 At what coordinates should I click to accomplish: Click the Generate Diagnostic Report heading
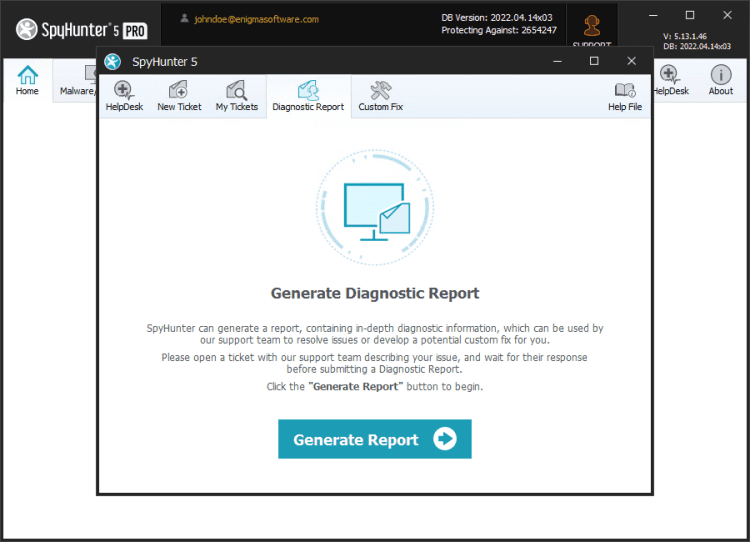pos(375,293)
